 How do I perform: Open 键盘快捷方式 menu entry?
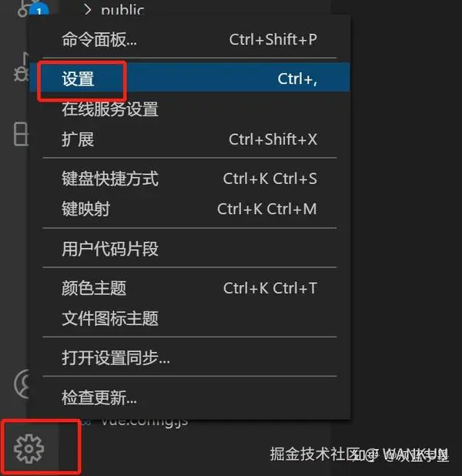click(x=189, y=179)
